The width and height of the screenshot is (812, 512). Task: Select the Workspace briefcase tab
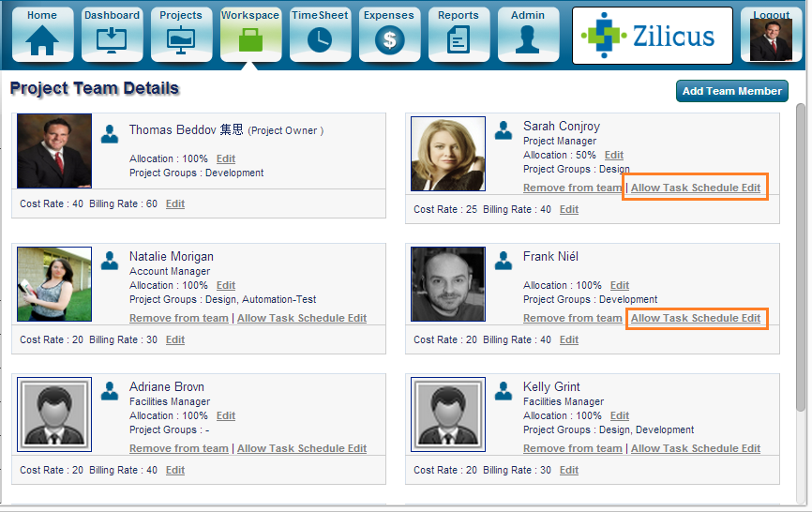pyautogui.click(x=250, y=40)
